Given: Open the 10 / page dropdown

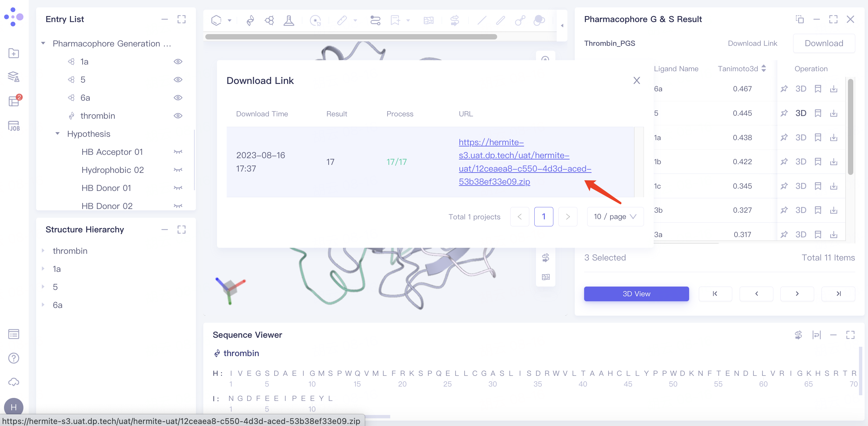Looking at the screenshot, I should 615,216.
